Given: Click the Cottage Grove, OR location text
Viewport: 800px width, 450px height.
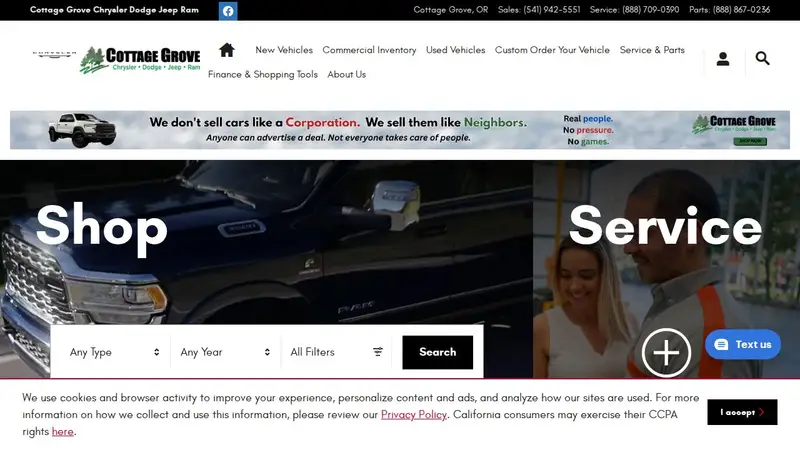Looking at the screenshot, I should [451, 10].
